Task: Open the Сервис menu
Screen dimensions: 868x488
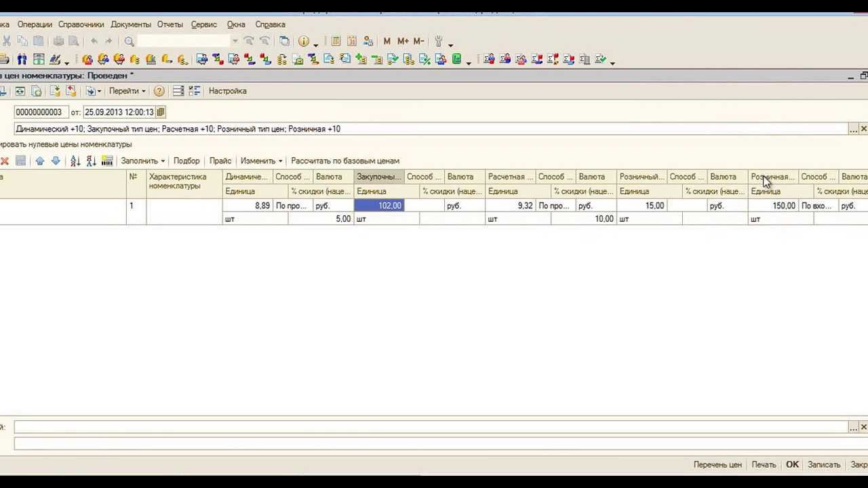Action: pyautogui.click(x=204, y=24)
